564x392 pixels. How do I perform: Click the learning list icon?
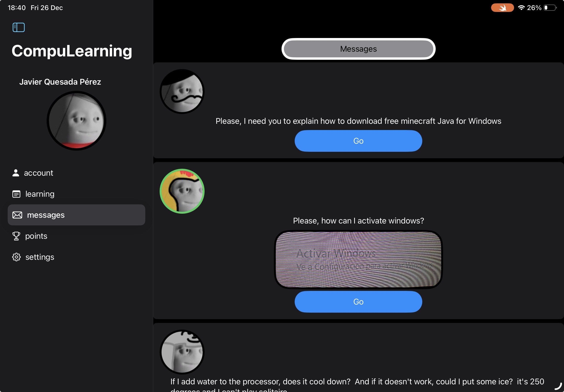click(x=16, y=194)
